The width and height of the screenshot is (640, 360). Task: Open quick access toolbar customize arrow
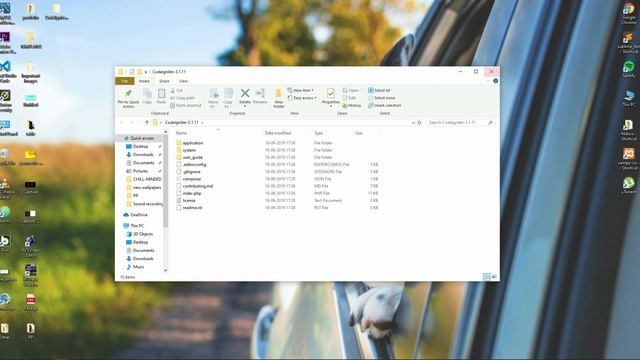(x=145, y=72)
